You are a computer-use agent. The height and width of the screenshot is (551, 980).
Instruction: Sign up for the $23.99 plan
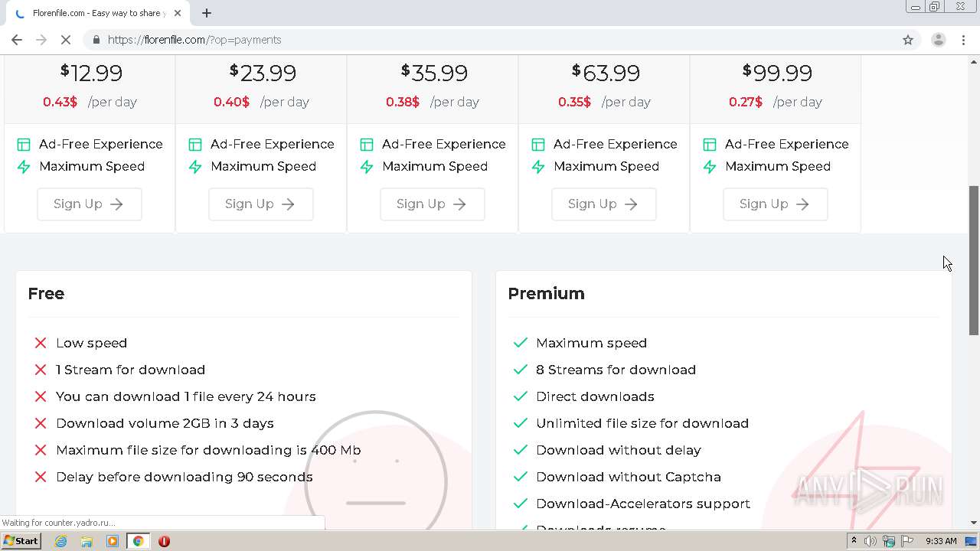click(x=260, y=204)
